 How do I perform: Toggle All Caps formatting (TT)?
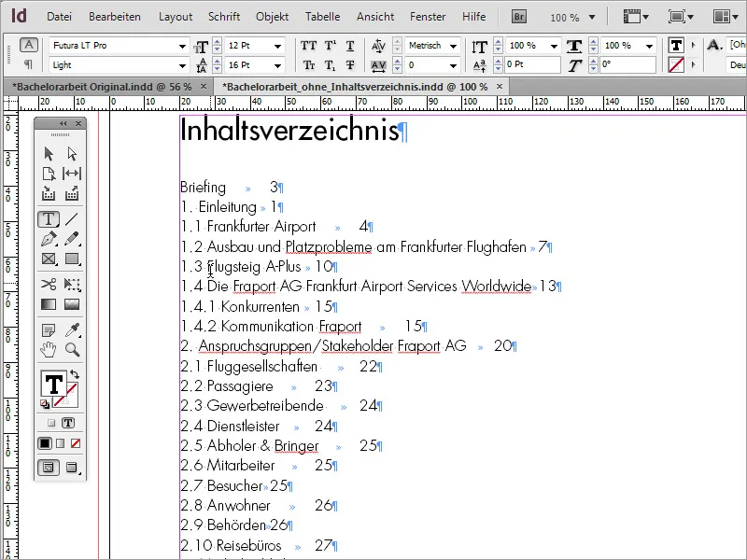pyautogui.click(x=308, y=46)
